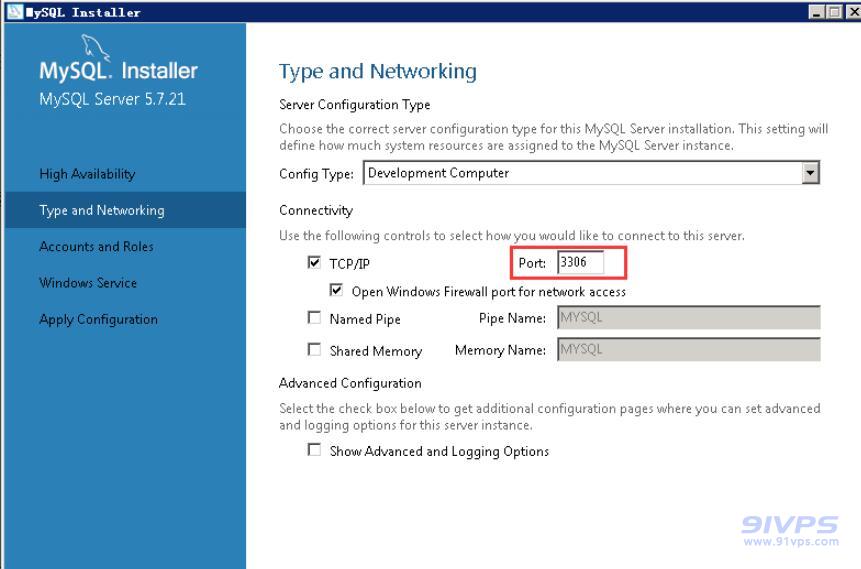The height and width of the screenshot is (569, 861).
Task: Click the Server Configuration Type label
Action: click(355, 104)
